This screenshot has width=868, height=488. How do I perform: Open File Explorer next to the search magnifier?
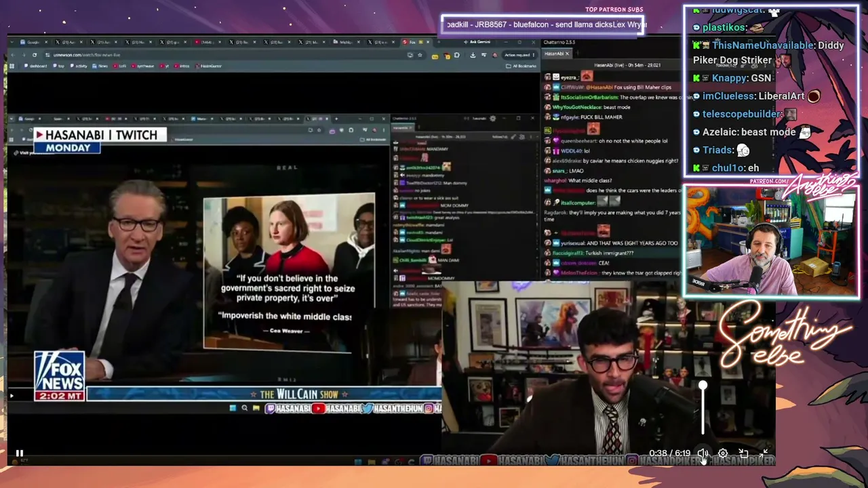point(256,408)
